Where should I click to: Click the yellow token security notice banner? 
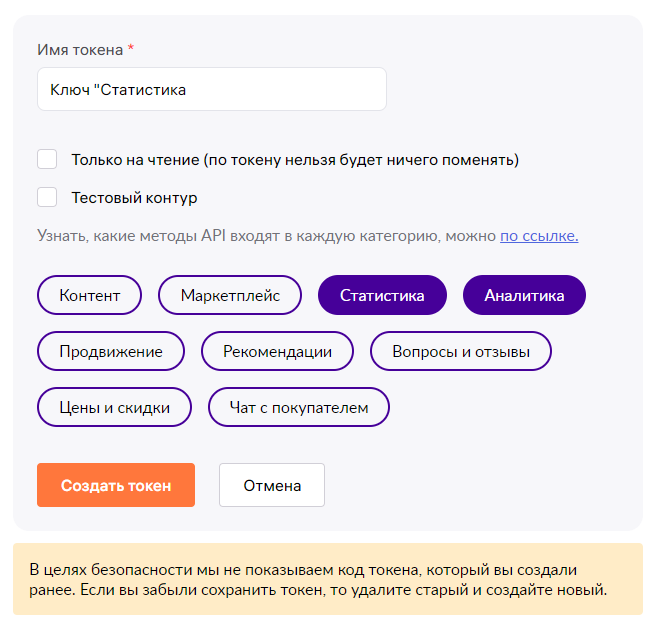pos(328,579)
